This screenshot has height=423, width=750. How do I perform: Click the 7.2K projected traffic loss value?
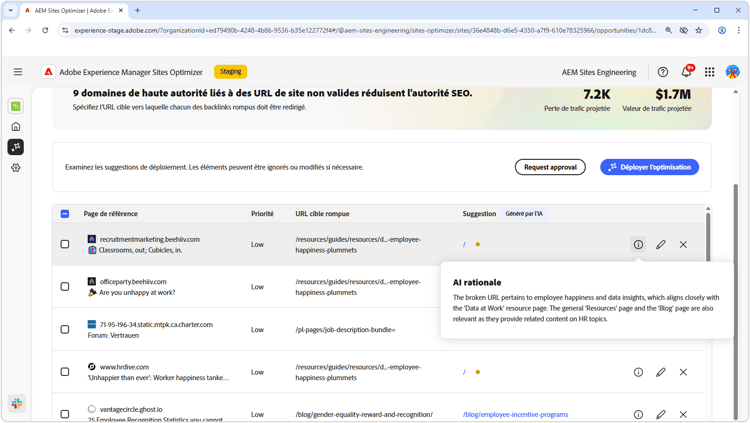[596, 95]
